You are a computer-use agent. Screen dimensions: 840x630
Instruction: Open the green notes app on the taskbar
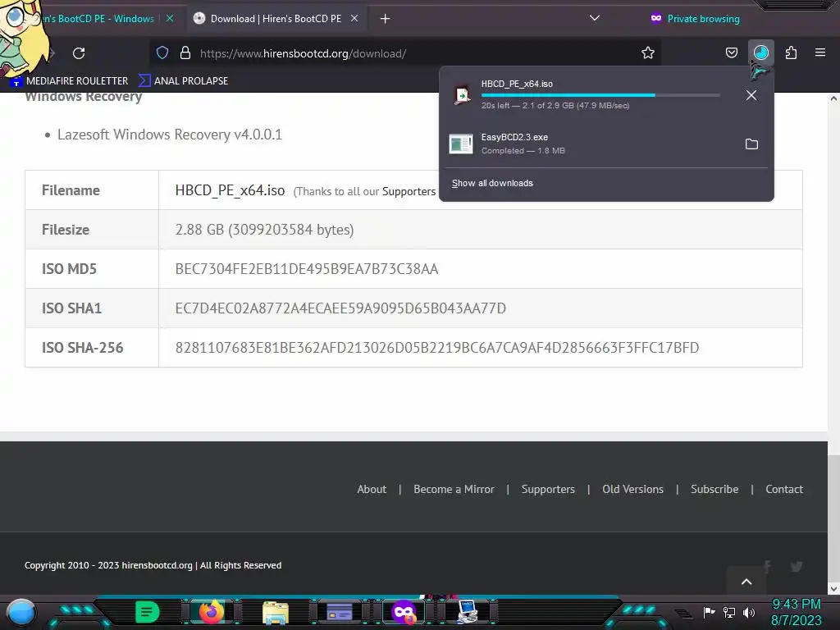click(x=148, y=612)
